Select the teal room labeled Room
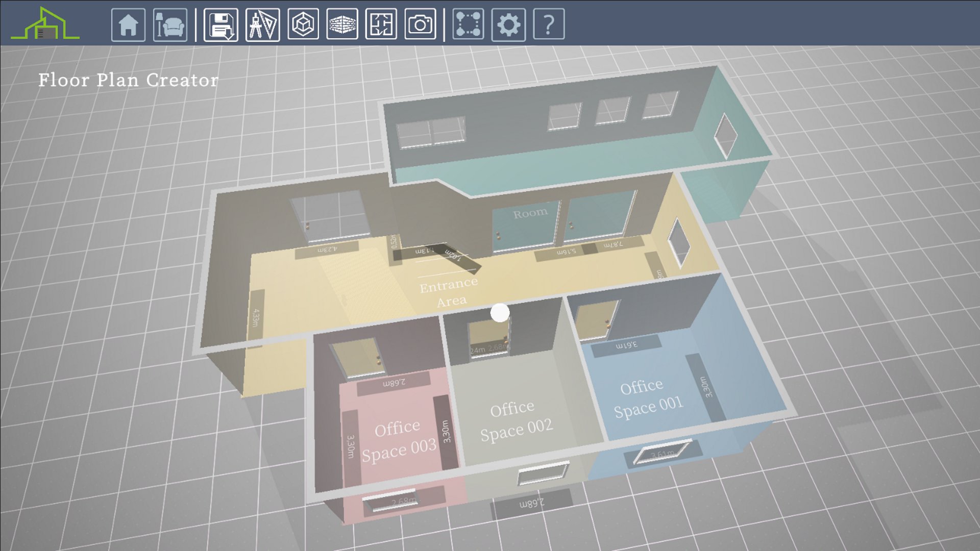Image resolution: width=980 pixels, height=551 pixels. pos(530,213)
